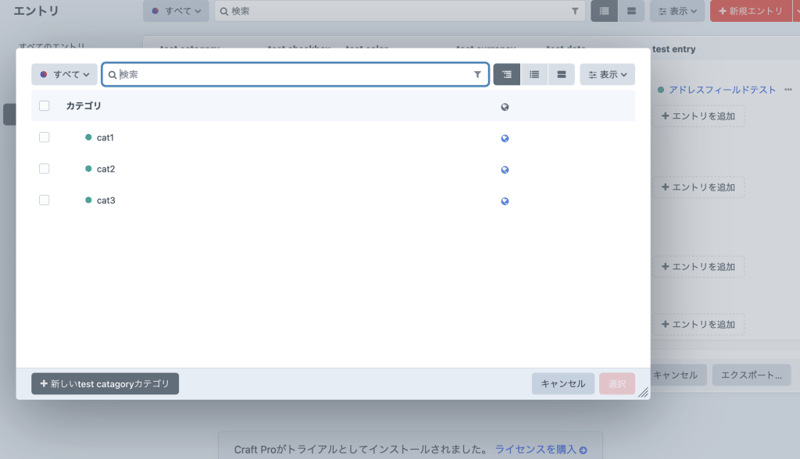The width and height of the screenshot is (800, 459).
Task: Click the green status dot beside cat1
Action: [x=88, y=137]
